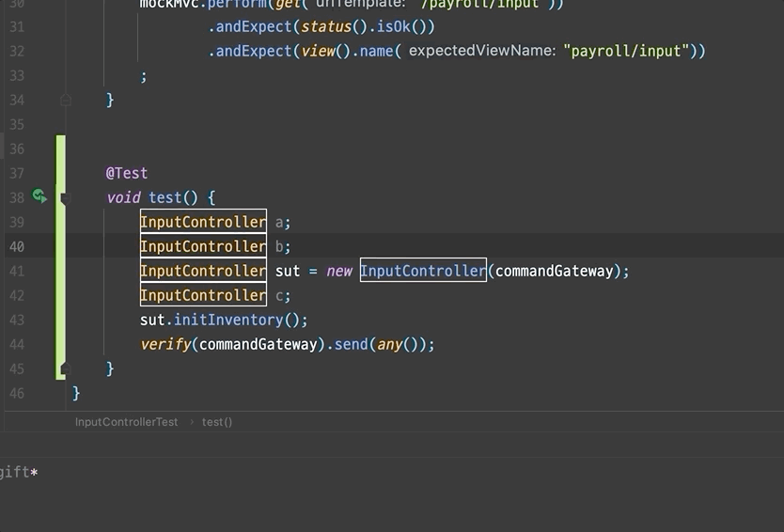Viewport: 784px width, 532px height.
Task: Click the highlighted InputController before variable b
Action: [x=203, y=246]
